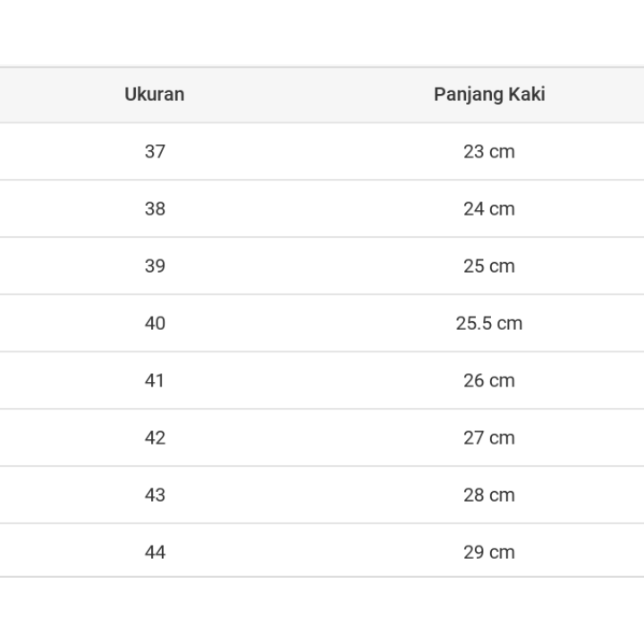The height and width of the screenshot is (644, 644).
Task: Select size 41 in the Ukuran column
Action: pos(155,380)
